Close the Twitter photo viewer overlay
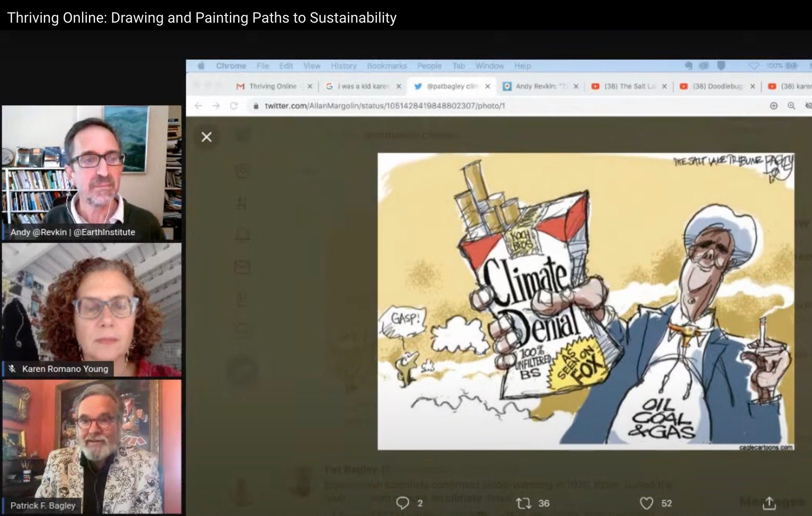Viewport: 812px width, 516px height. click(x=206, y=137)
